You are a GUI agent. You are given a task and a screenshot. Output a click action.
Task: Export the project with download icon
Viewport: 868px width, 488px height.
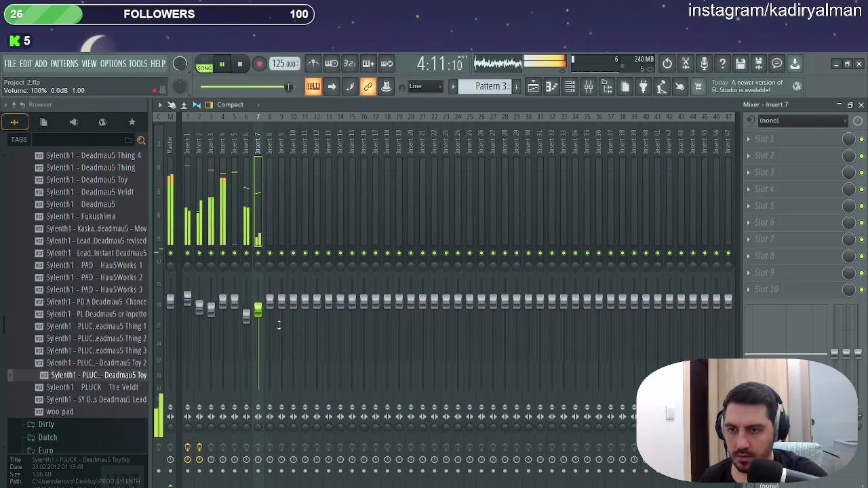coord(795,64)
